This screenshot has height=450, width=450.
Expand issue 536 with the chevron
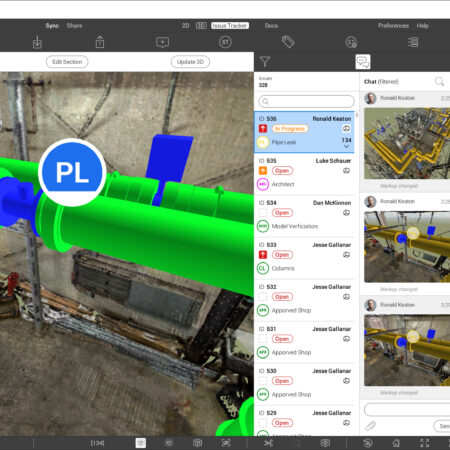346,146
